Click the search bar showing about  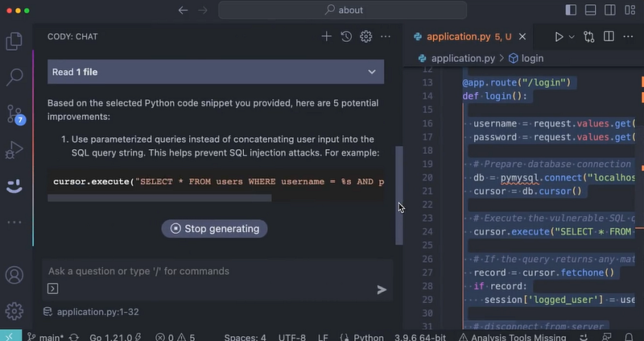(343, 10)
